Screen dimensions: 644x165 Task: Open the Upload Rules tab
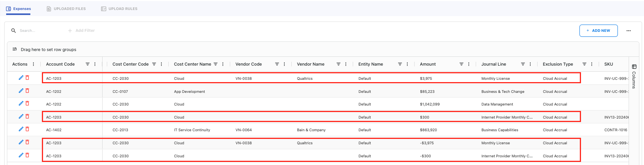[119, 8]
